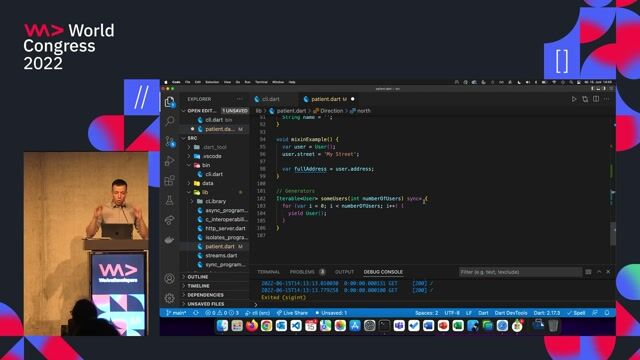Expand the data folder
This screenshot has width=640, height=360.
(207, 183)
